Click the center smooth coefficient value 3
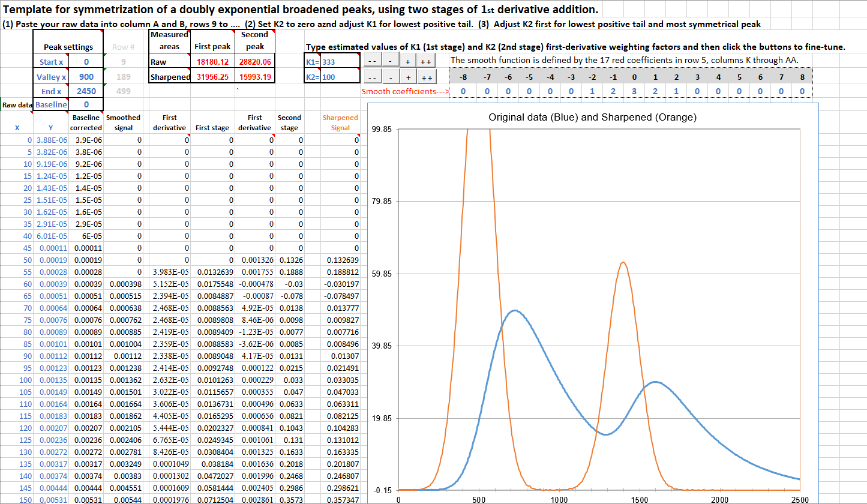 634,92
